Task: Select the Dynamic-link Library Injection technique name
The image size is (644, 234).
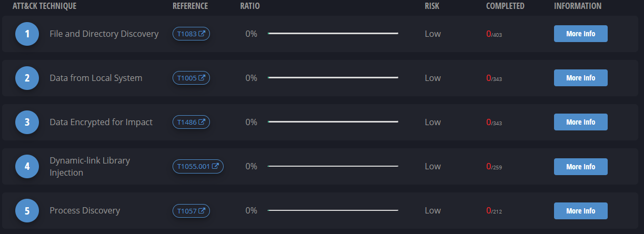Action: 90,166
